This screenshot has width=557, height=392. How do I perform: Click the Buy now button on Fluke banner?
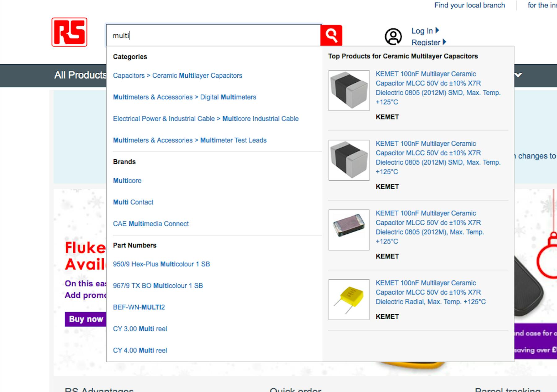[86, 319]
